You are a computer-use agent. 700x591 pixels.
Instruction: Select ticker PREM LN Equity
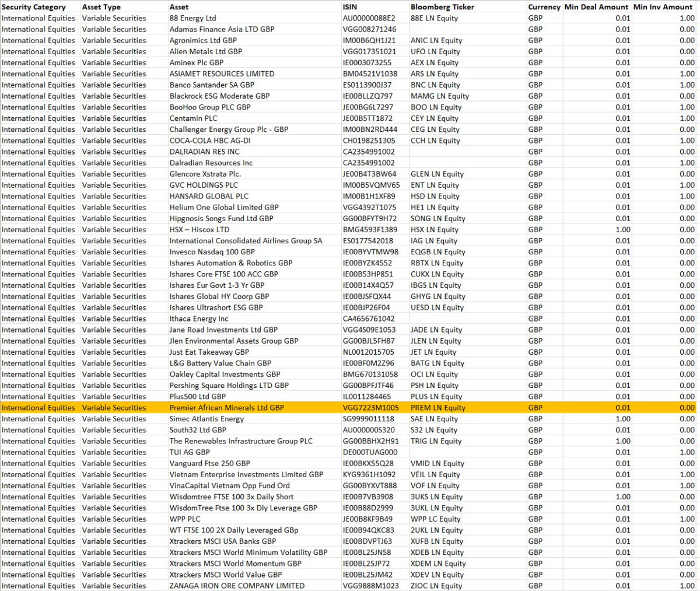[x=438, y=408]
